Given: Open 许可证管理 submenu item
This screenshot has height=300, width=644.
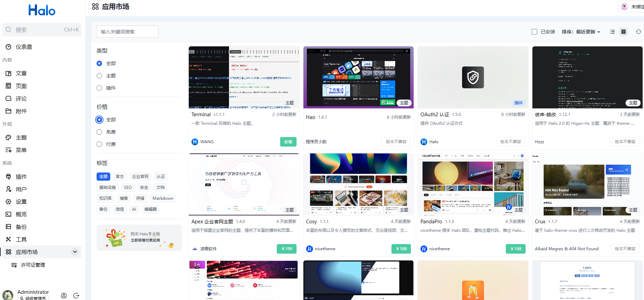Looking at the screenshot, I should [x=42, y=265].
